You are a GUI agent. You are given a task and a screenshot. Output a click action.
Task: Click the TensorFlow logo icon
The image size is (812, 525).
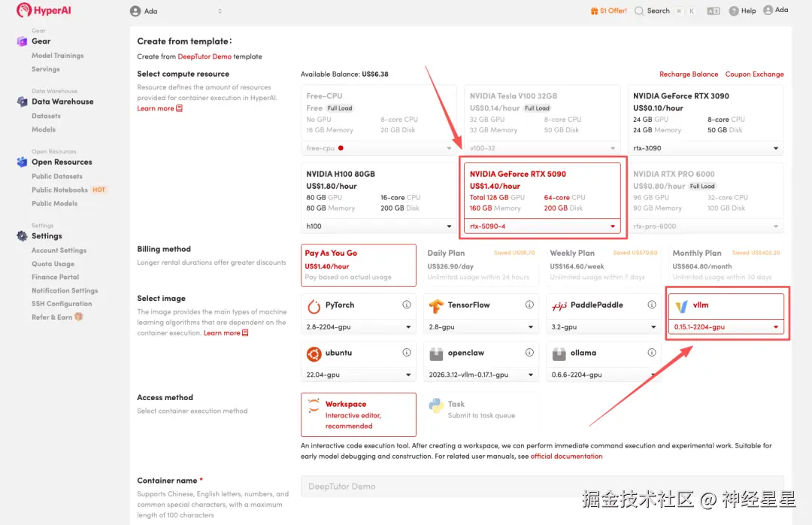(x=436, y=306)
